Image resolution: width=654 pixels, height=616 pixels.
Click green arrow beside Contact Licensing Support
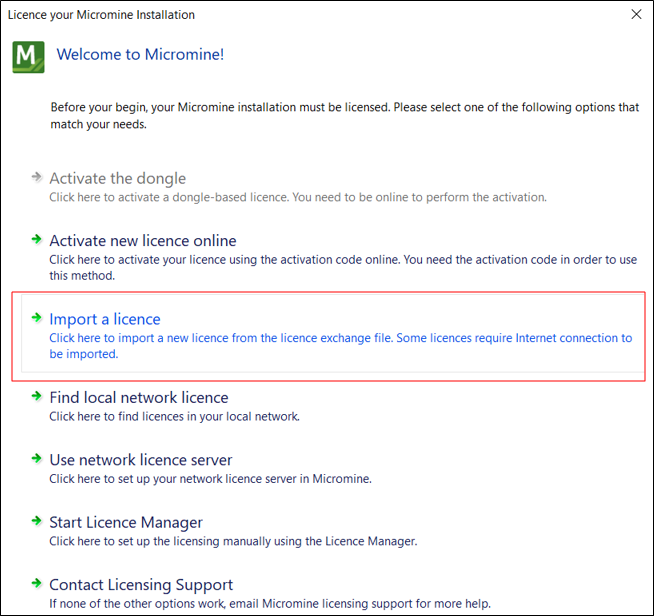(37, 584)
